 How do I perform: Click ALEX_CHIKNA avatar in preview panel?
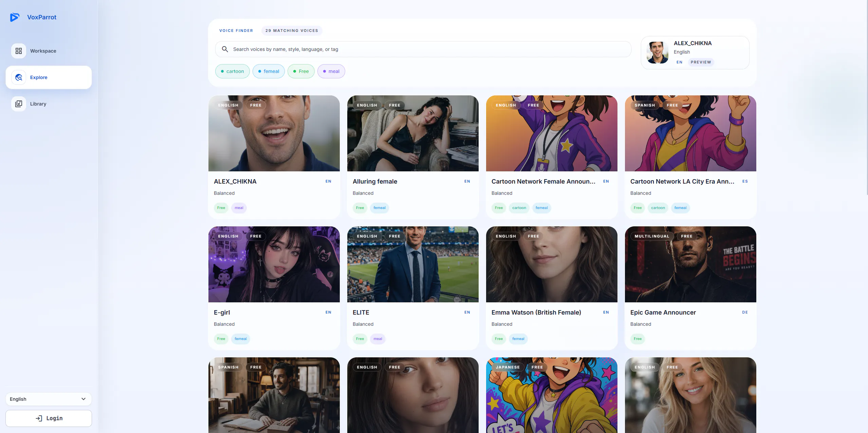tap(658, 53)
